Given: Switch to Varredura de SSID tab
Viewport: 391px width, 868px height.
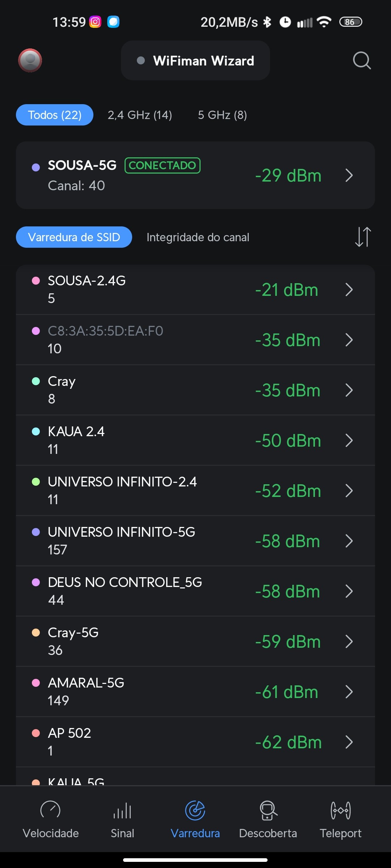Looking at the screenshot, I should (x=74, y=237).
